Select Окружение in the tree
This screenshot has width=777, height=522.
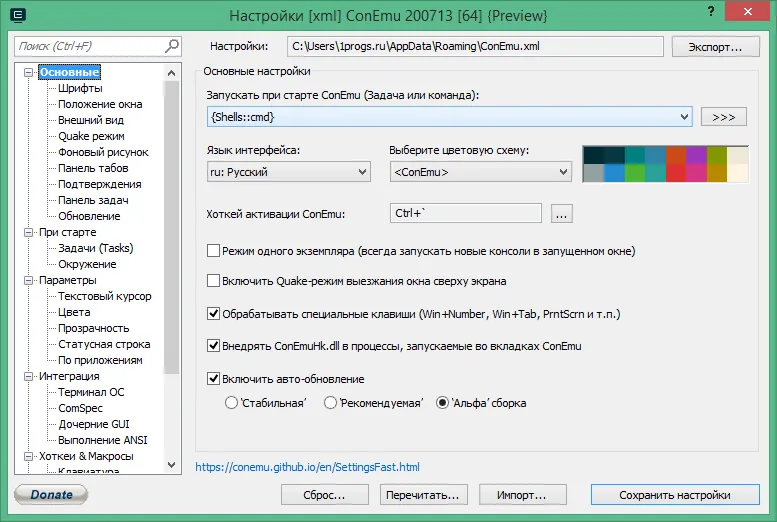(87, 264)
